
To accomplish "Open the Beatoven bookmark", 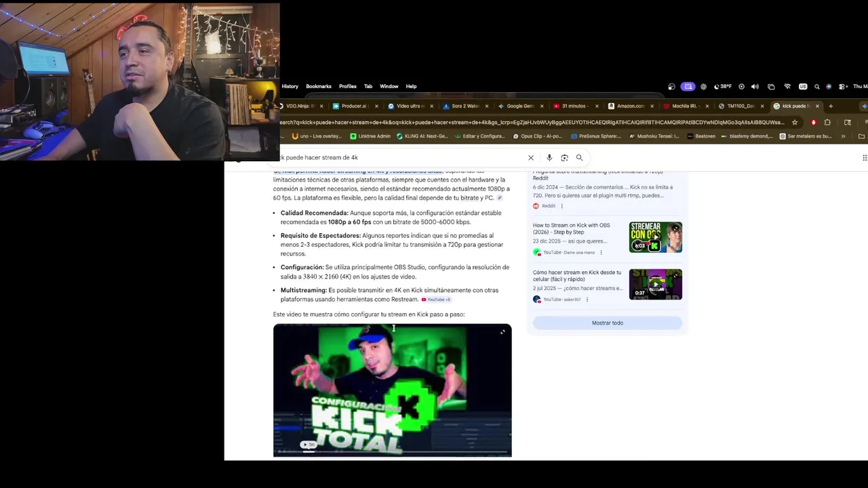I will tap(701, 136).
